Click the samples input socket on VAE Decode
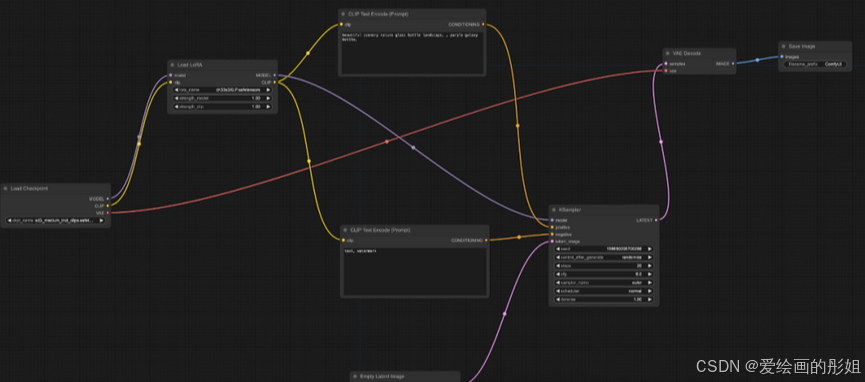The height and width of the screenshot is (382, 865). pos(666,63)
